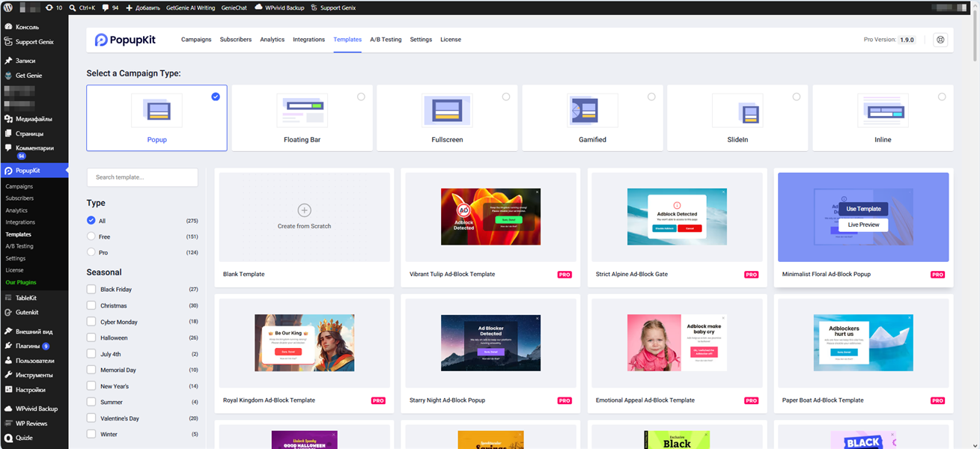This screenshot has width=980, height=449.
Task: Open Внешний вид appearance menu
Action: [34, 332]
